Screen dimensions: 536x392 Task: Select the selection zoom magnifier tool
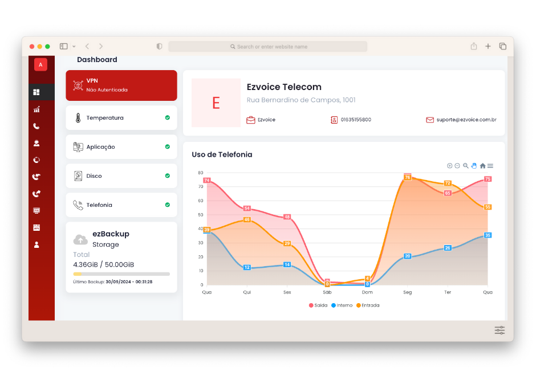(466, 166)
